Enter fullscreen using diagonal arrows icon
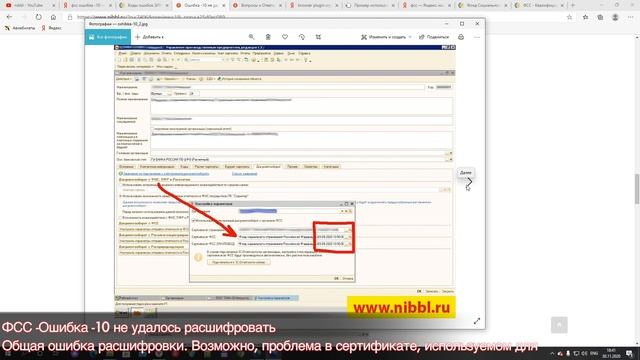 (x=477, y=321)
